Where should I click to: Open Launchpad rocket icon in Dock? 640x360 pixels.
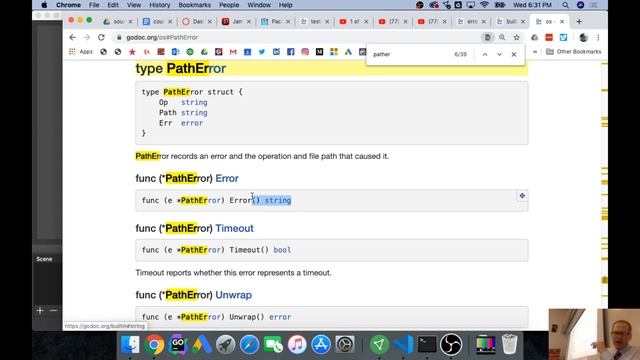pos(225,344)
